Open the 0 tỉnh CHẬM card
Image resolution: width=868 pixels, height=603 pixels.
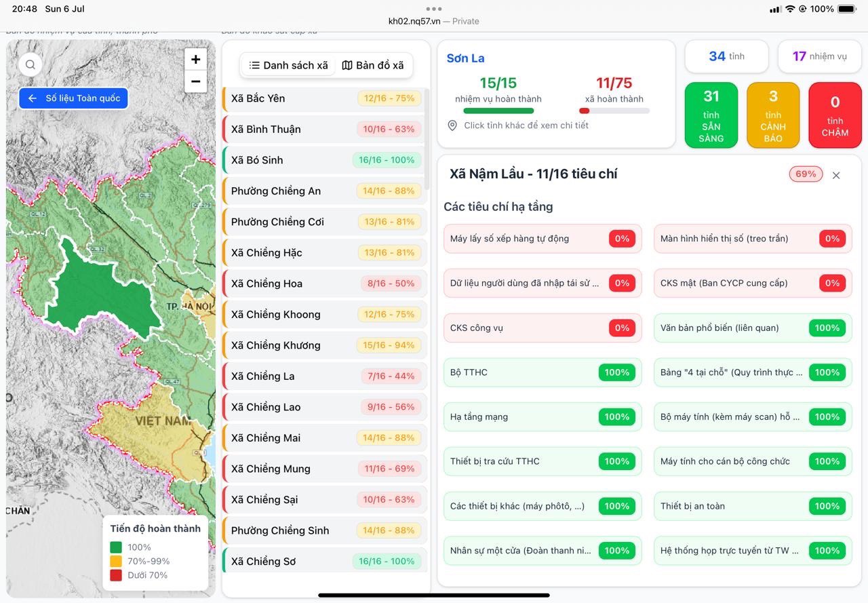[x=835, y=115]
